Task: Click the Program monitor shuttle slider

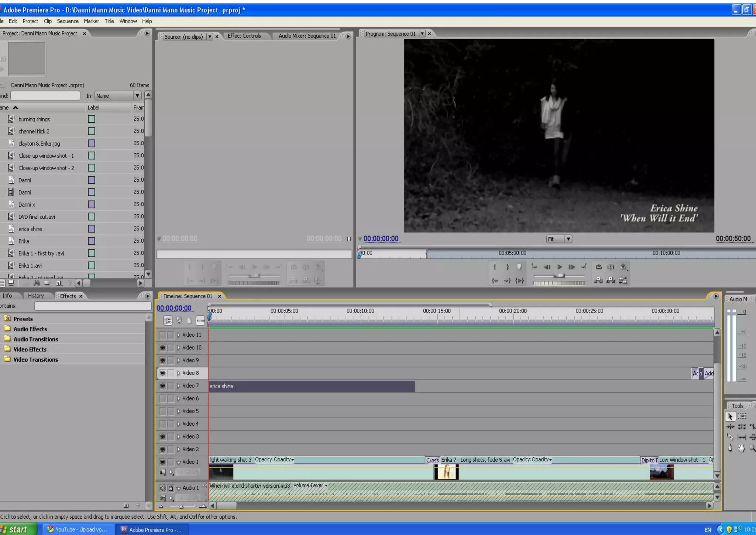Action: pyautogui.click(x=559, y=276)
